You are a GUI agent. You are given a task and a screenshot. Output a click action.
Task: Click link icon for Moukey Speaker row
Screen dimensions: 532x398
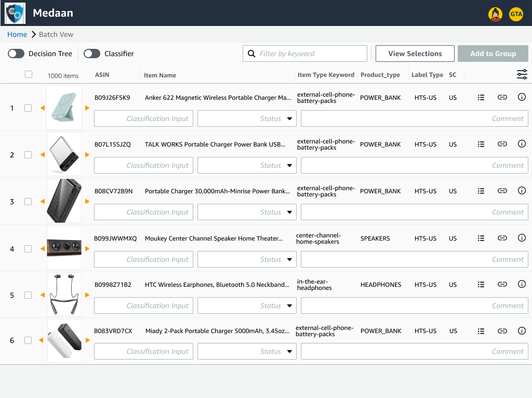tap(502, 238)
